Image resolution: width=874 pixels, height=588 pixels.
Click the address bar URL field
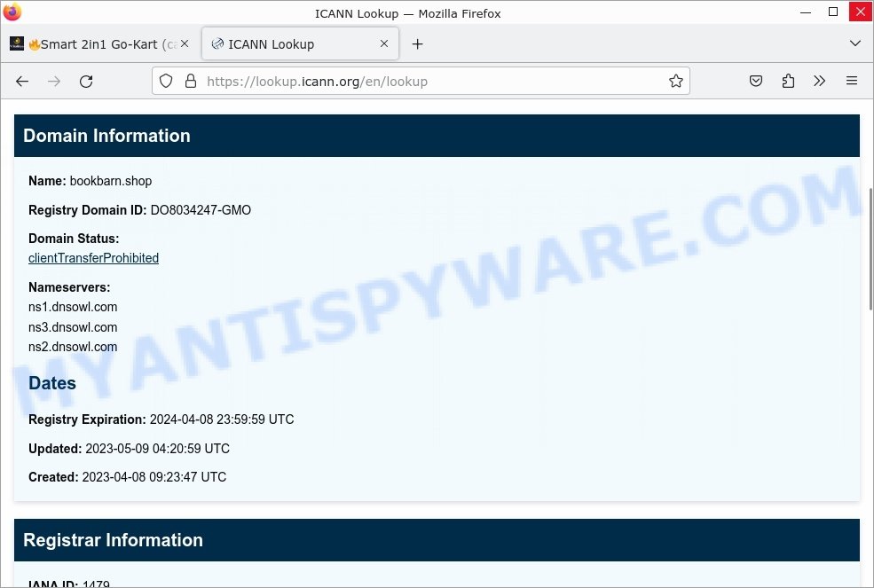(421, 82)
